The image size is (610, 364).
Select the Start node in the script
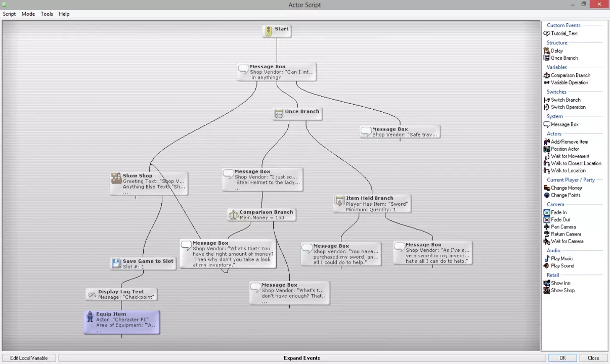[x=277, y=31]
